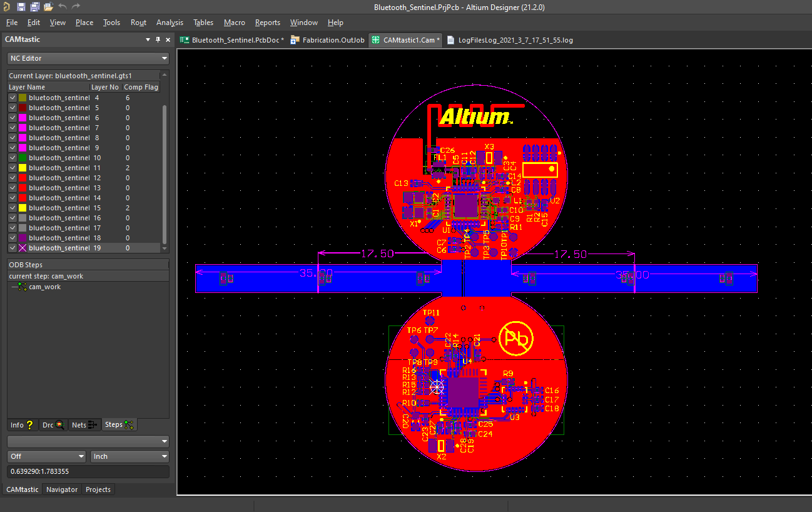Screen dimensions: 812x512
Task: Toggle visibility checkbox for layer 4
Action: click(x=13, y=98)
